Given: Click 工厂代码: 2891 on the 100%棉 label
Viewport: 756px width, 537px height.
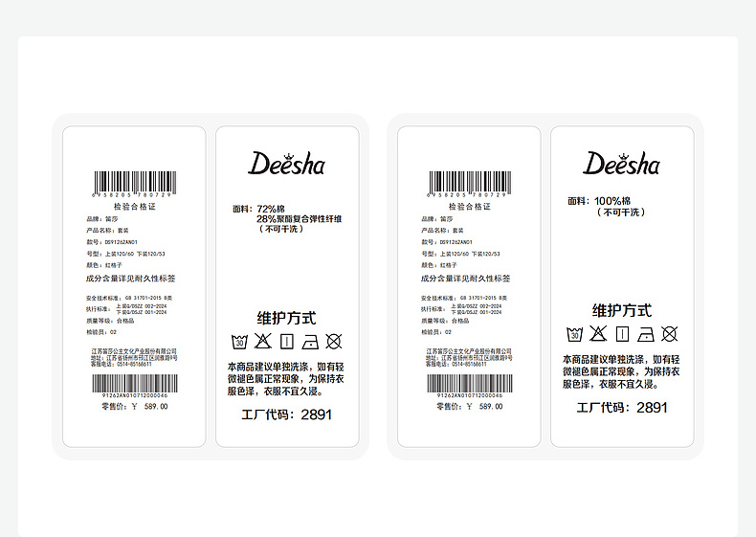Looking at the screenshot, I should pos(622,408).
